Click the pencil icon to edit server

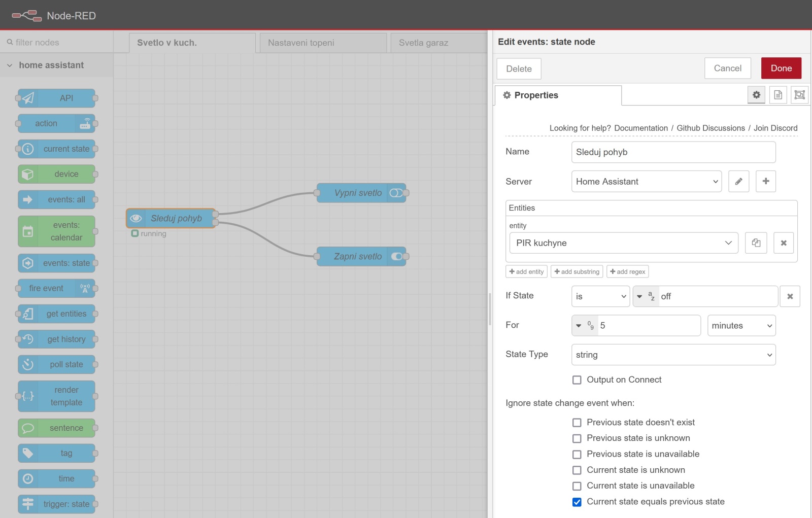[738, 181]
